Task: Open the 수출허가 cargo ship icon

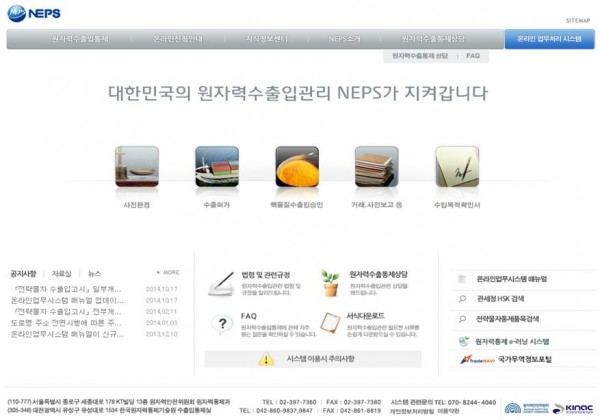Action: click(217, 167)
